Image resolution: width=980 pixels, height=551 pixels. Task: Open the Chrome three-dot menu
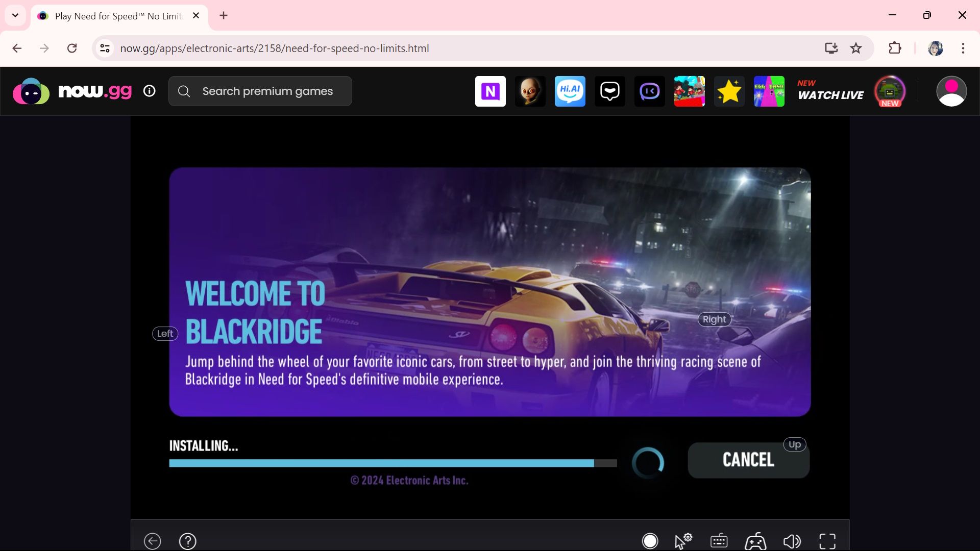(963, 48)
